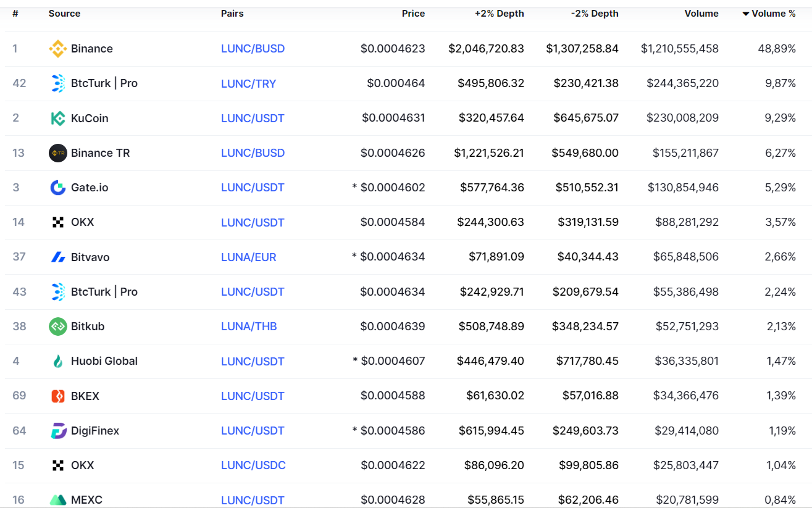Click the MEXC logo icon

(x=58, y=500)
